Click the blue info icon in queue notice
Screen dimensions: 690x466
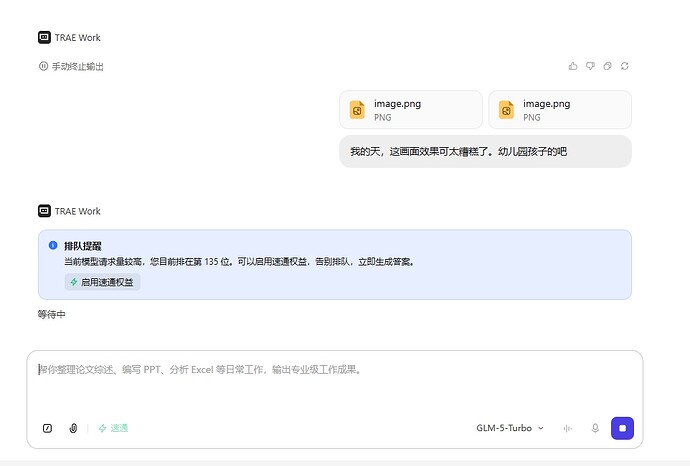pyautogui.click(x=53, y=245)
